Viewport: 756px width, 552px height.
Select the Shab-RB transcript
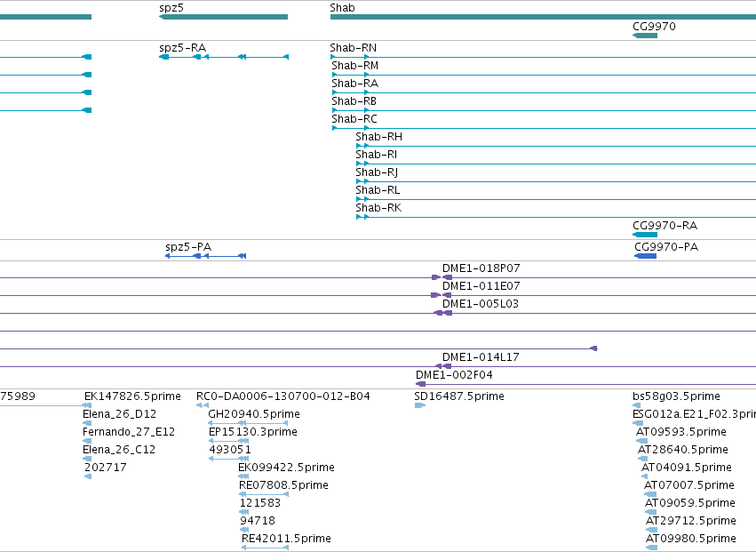[354, 101]
